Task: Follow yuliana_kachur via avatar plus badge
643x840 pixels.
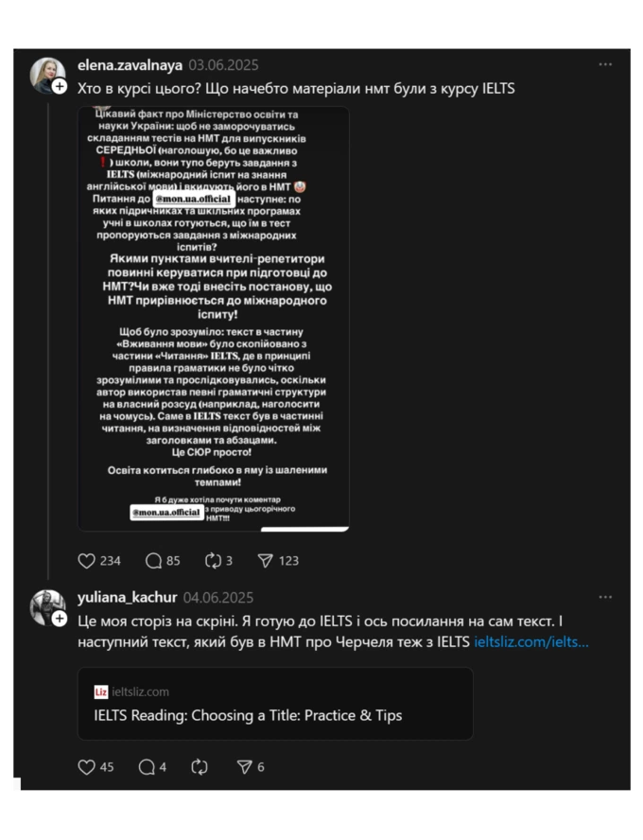Action: [59, 619]
